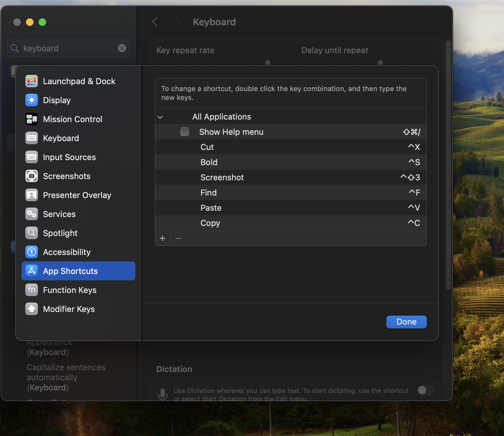Click the Function Keys fn icon
This screenshot has height=436, width=504.
pyautogui.click(x=32, y=290)
